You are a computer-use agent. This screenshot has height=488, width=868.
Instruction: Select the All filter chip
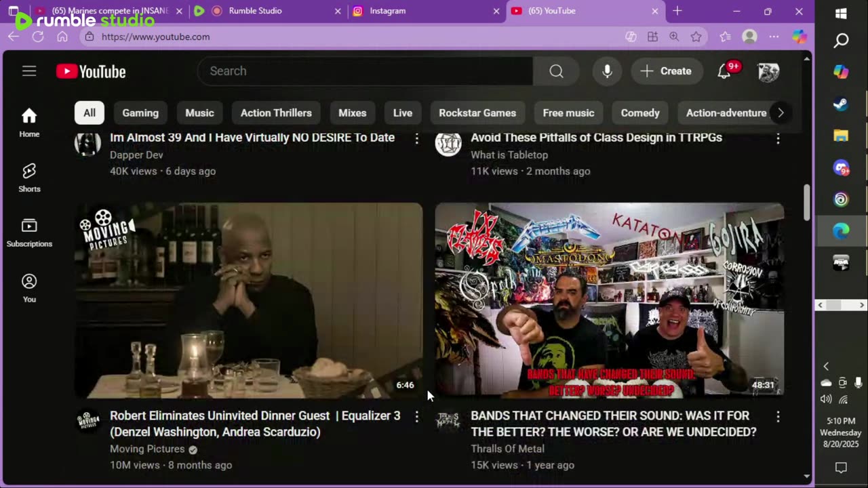90,113
